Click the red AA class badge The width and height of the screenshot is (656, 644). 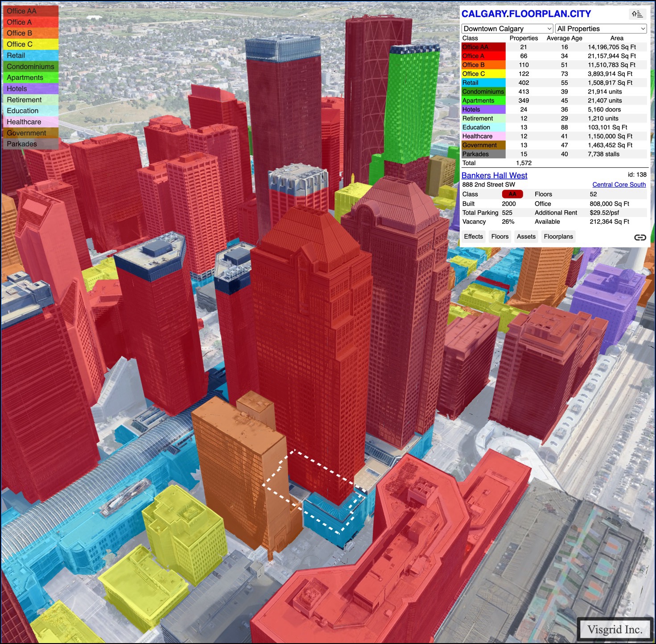512,194
